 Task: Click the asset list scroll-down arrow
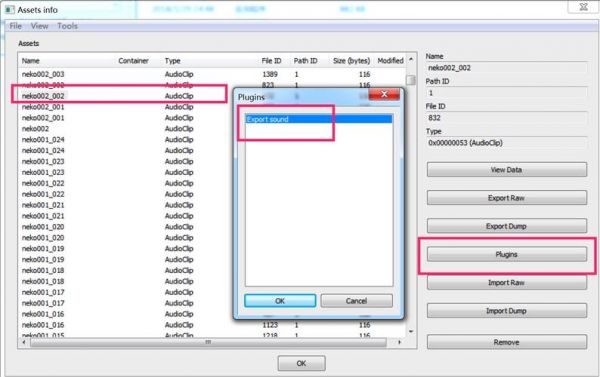pos(411,331)
